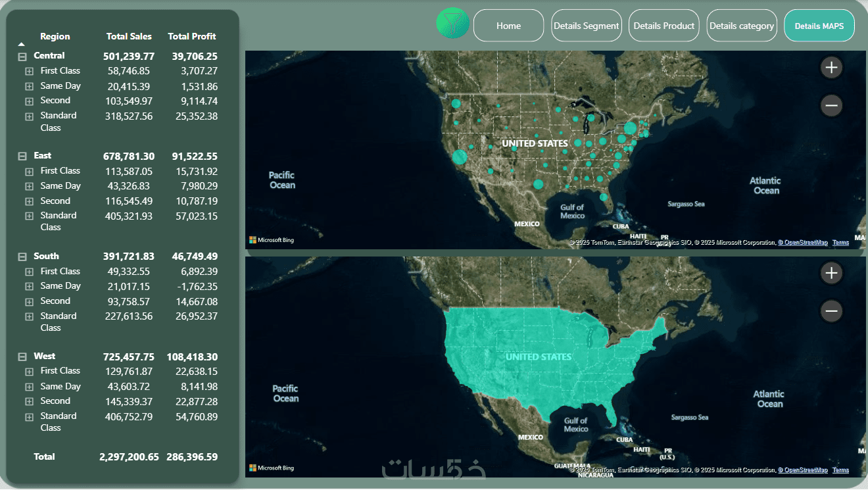The height and width of the screenshot is (490, 868).
Task: Collapse the West region group
Action: 22,357
